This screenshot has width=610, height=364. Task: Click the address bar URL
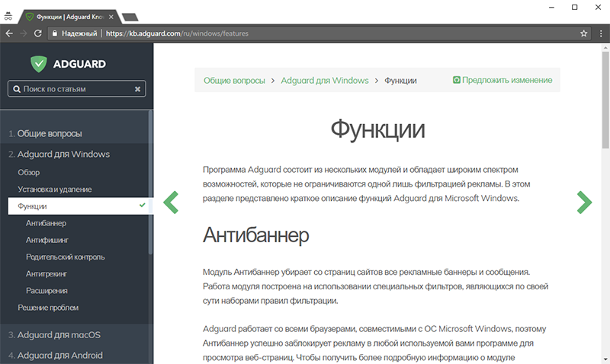tap(177, 34)
